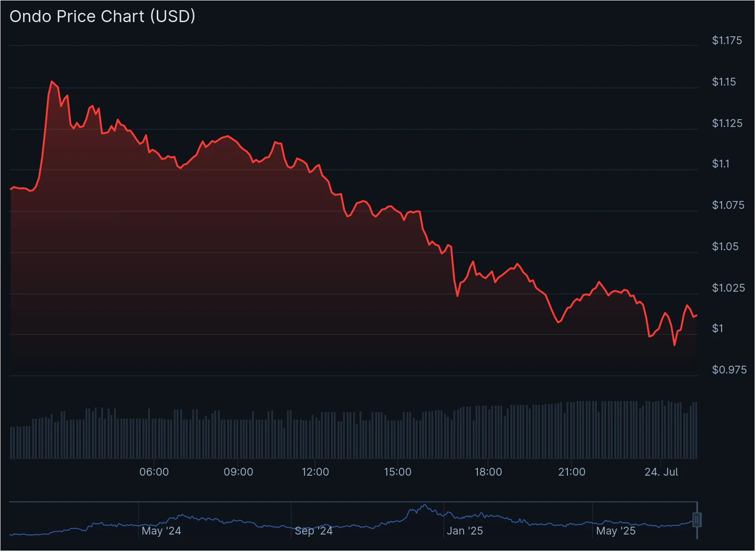The height and width of the screenshot is (552, 756).
Task: Click the 15:00 time axis label
Action: coord(398,472)
